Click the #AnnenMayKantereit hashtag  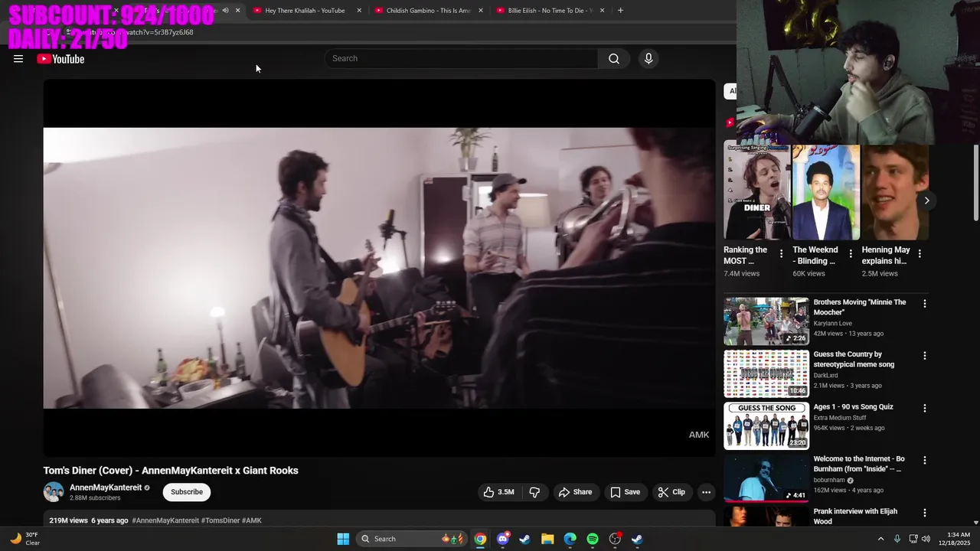[165, 520]
